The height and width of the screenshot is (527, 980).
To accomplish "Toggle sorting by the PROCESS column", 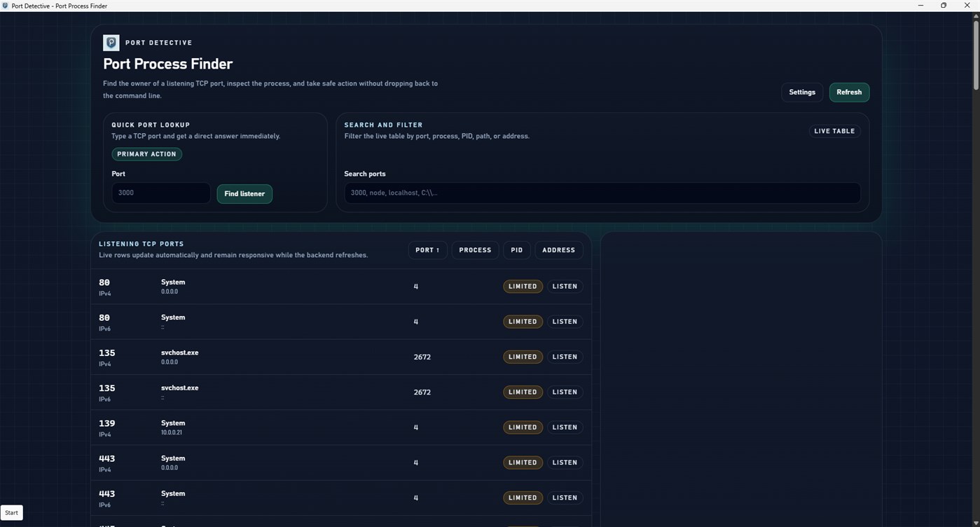I will 474,250.
